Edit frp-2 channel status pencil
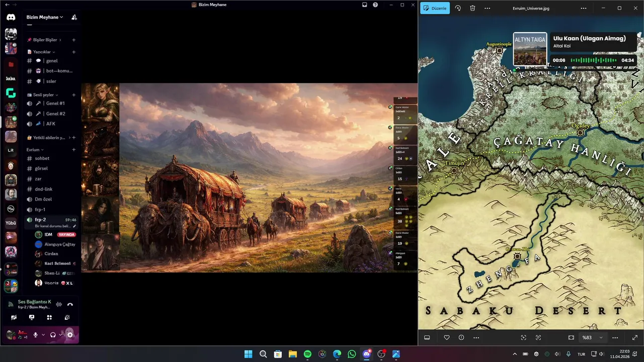 (74, 226)
